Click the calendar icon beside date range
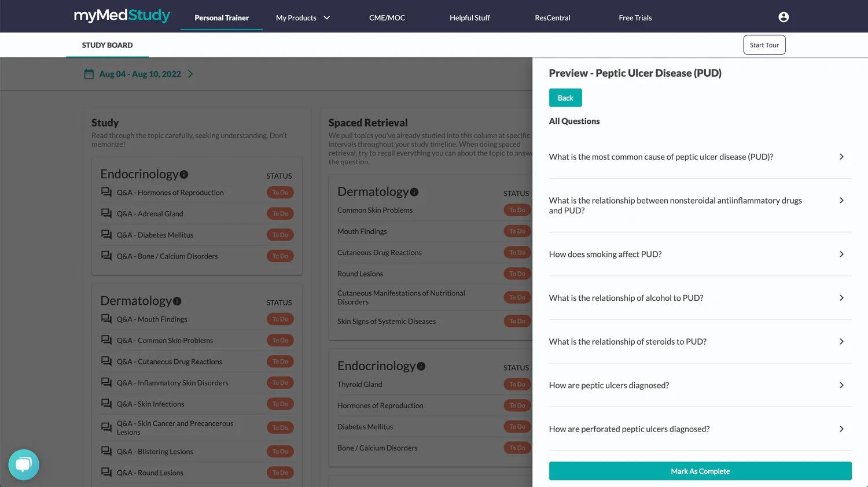This screenshot has height=487, width=868. (x=89, y=74)
